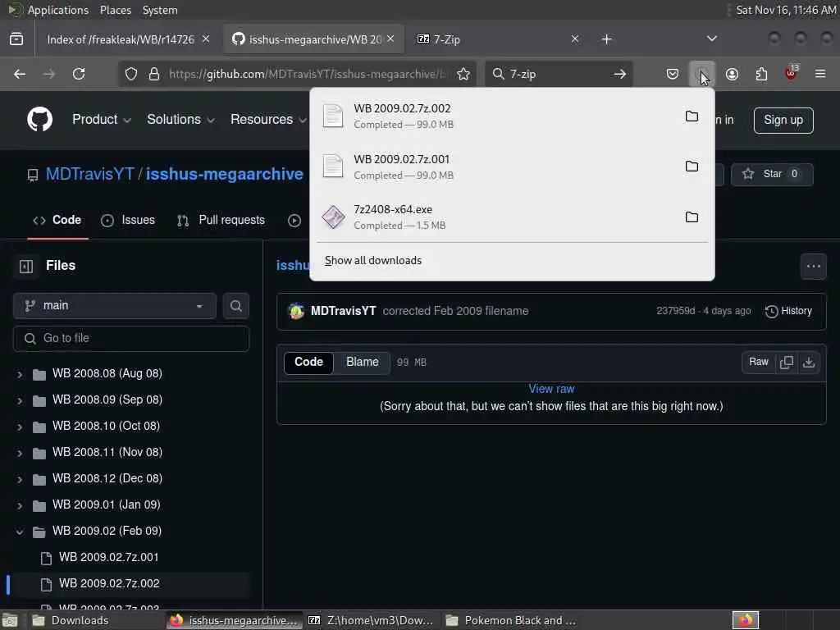Toggle to Blame view
840x630 pixels.
pos(362,362)
